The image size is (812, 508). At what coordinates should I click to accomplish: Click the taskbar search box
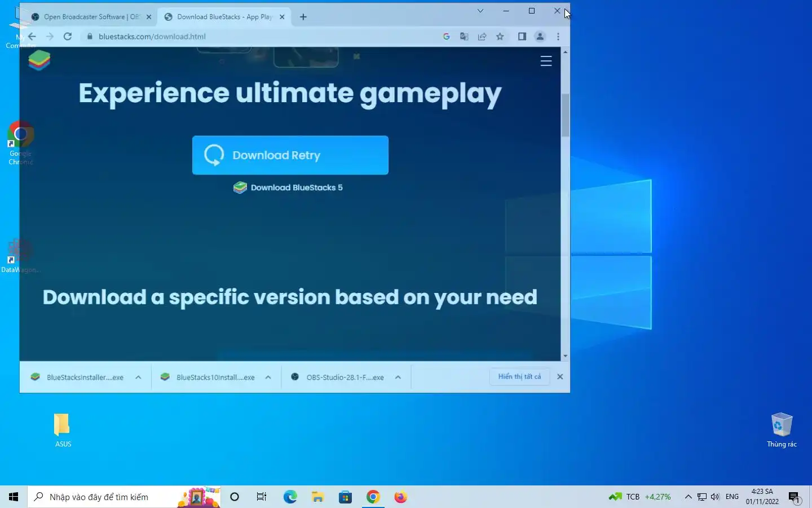124,497
